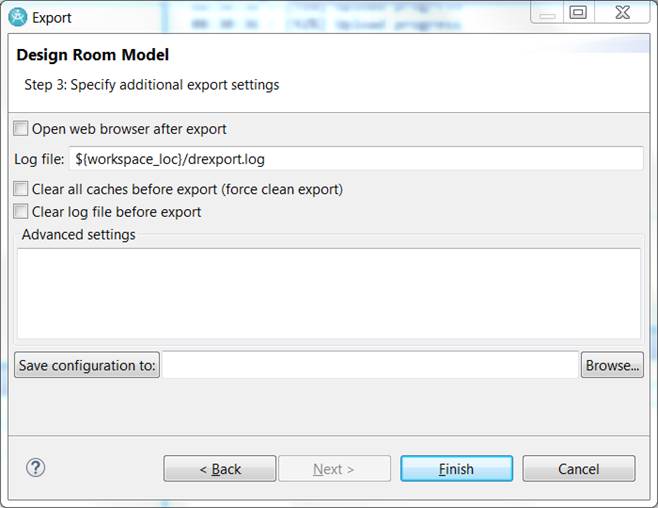Check Clear all caches before export
Screen dimensions: 658x508
21,189
